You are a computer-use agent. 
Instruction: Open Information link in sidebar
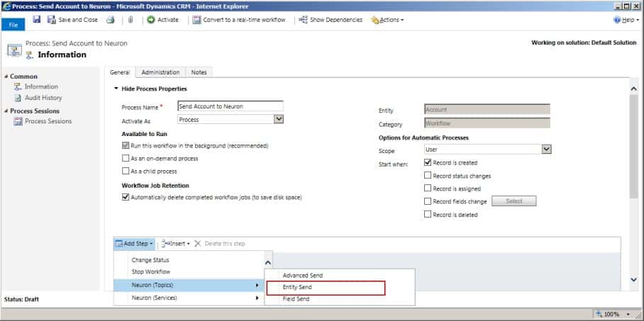pos(41,86)
